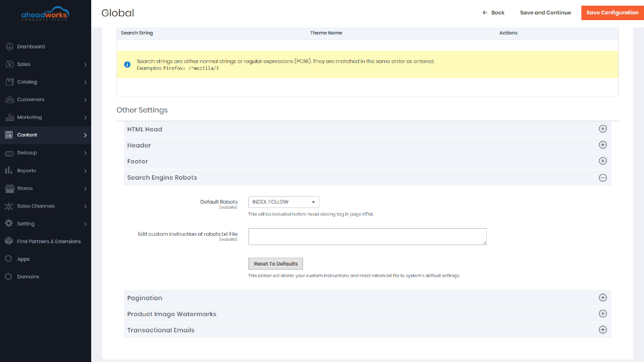Click the plus icon for Header
This screenshot has height=362, width=644.
point(602,145)
